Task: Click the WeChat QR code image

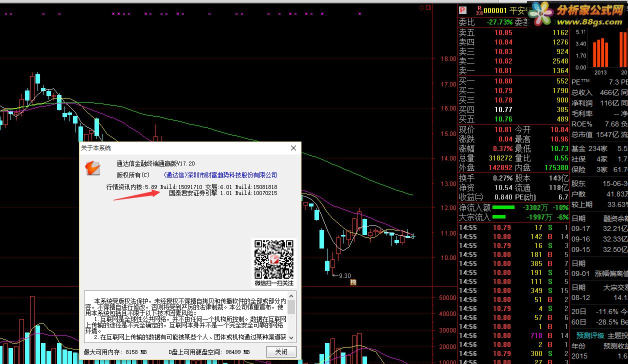Action: 274,260
